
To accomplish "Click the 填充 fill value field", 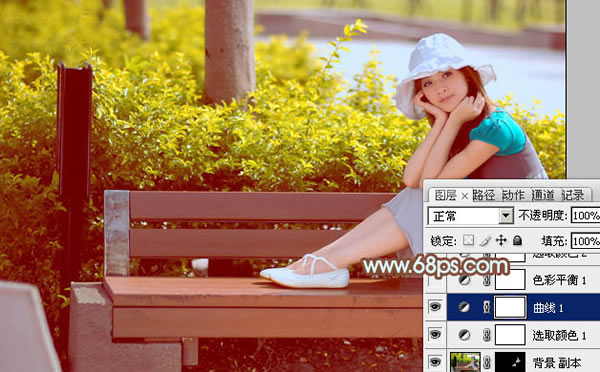I will [x=585, y=241].
